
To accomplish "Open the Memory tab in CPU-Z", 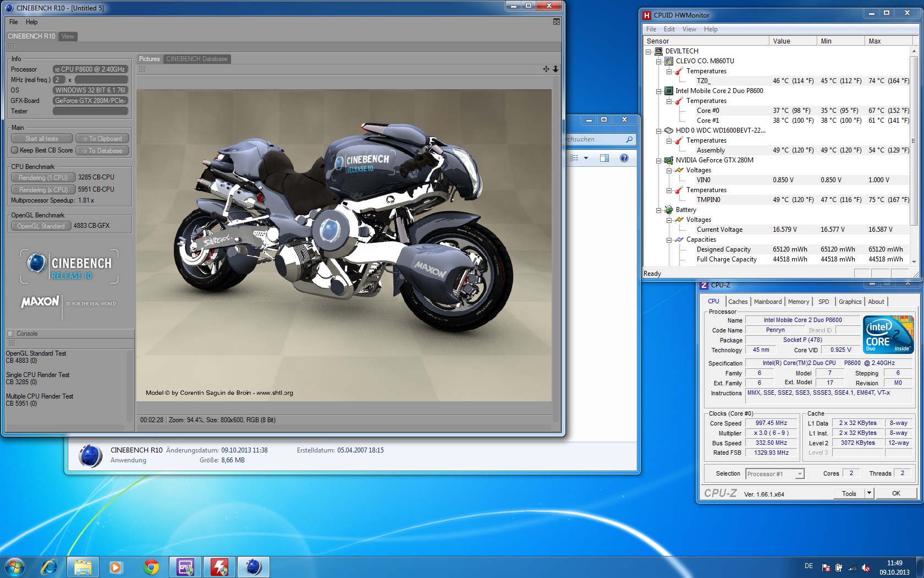I will [x=798, y=302].
